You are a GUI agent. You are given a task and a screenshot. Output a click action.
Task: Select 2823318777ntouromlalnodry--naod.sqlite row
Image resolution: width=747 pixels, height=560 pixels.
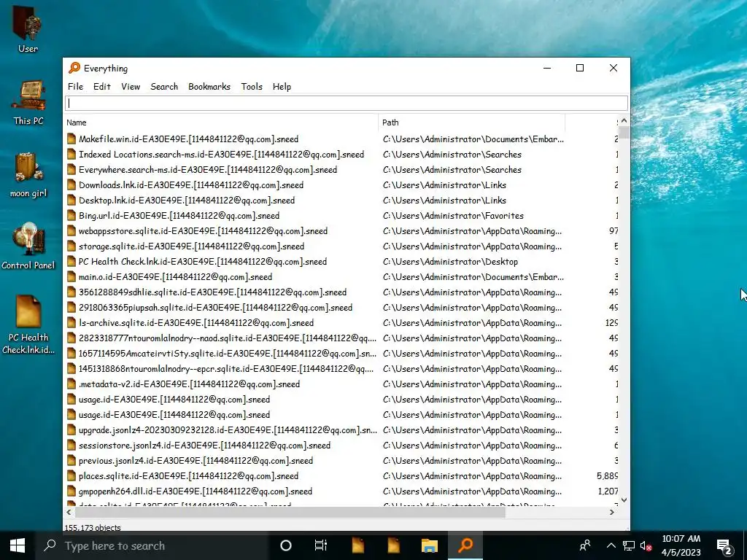[x=341, y=338]
